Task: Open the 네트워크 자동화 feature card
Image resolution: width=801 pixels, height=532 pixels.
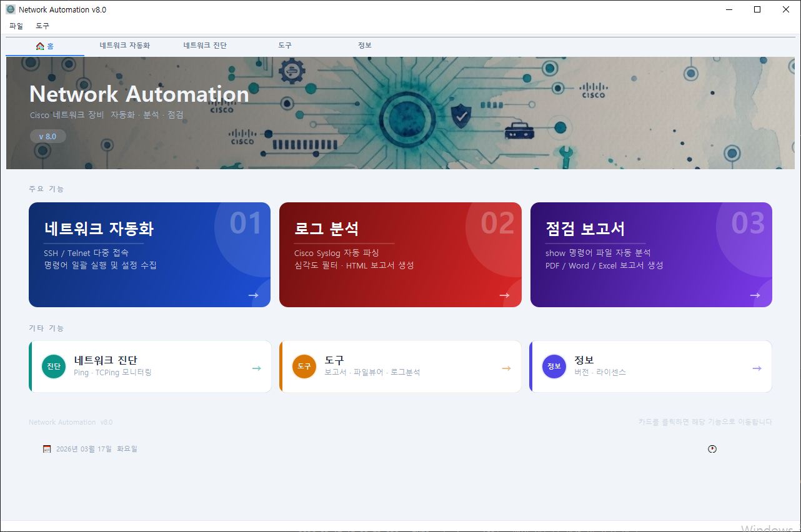Action: pyautogui.click(x=149, y=254)
